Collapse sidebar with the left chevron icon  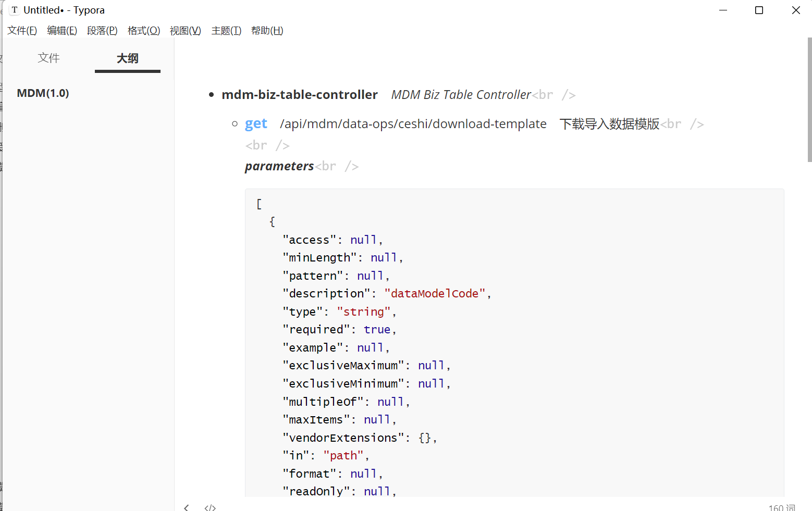tap(186, 507)
